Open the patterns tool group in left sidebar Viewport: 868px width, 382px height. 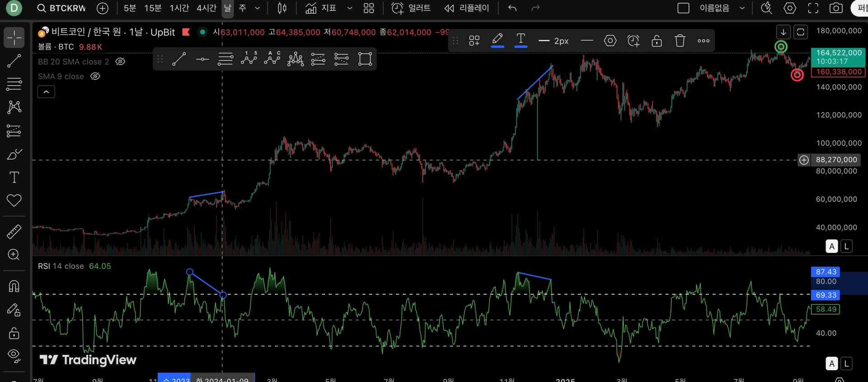(14, 107)
